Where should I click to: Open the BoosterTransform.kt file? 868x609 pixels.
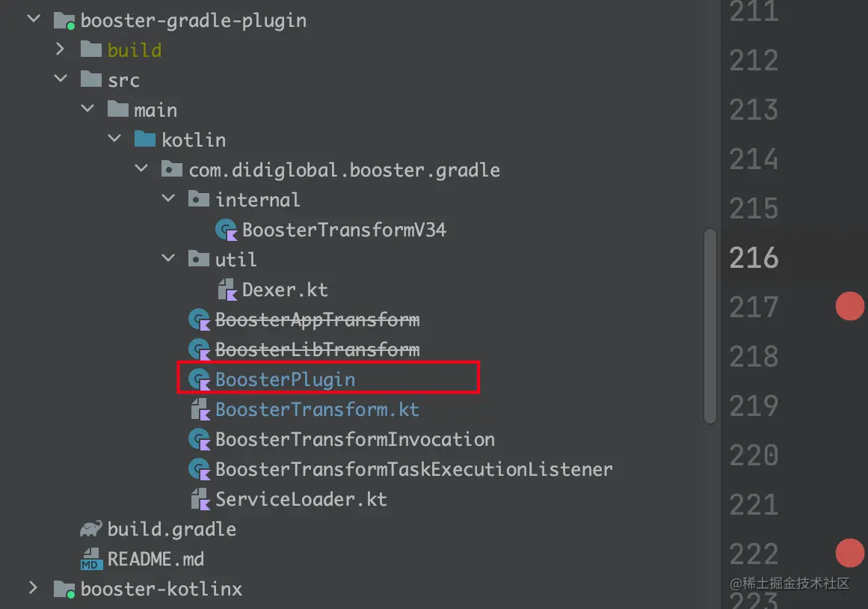click(x=317, y=409)
